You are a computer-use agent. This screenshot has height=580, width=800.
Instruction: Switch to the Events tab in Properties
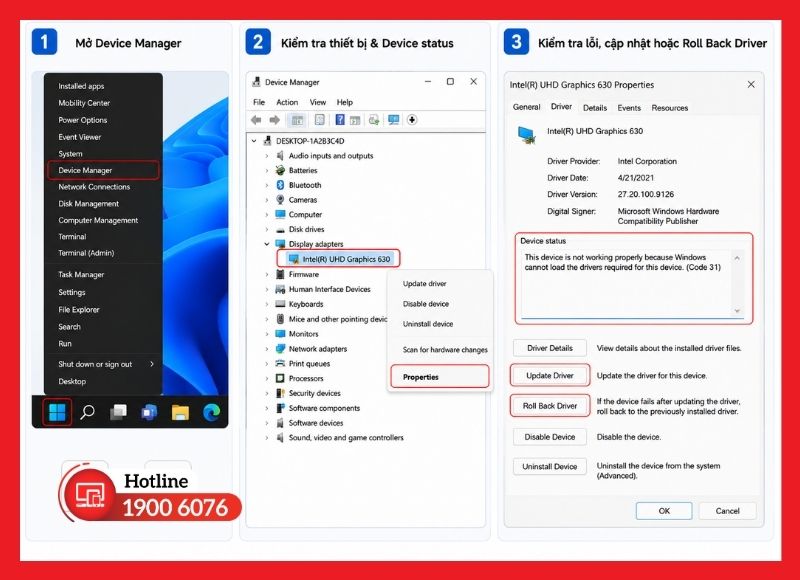629,108
